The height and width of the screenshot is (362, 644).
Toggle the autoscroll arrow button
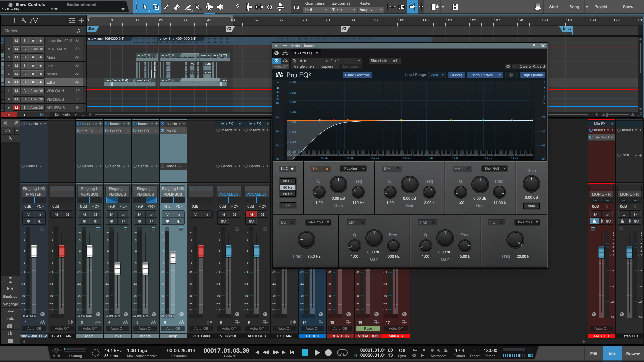click(x=412, y=7)
